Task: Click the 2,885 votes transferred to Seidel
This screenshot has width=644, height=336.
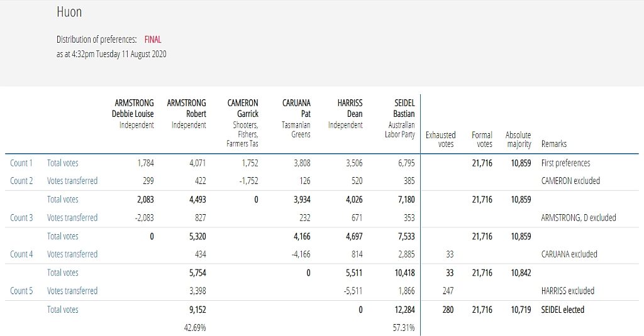Action: coord(406,254)
